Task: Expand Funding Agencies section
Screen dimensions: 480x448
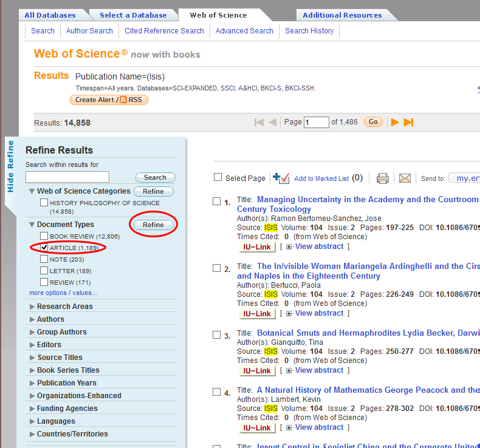Action: click(x=32, y=409)
